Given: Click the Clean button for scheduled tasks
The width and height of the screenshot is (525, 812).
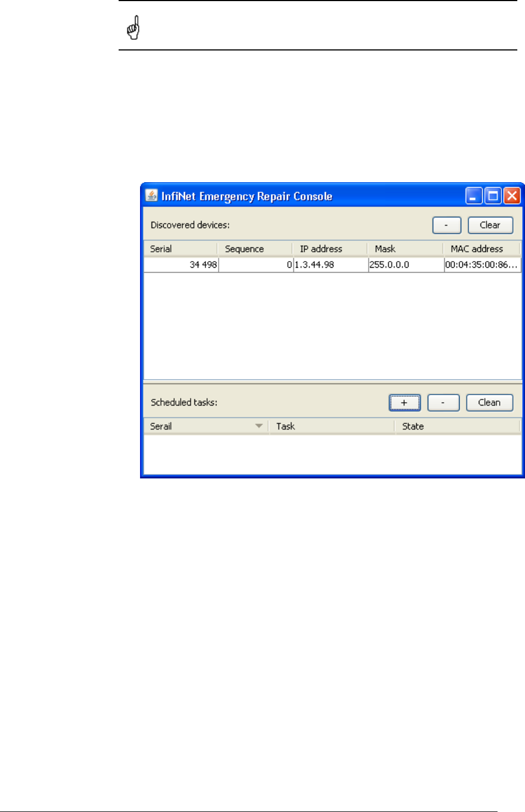Looking at the screenshot, I should pos(489,403).
